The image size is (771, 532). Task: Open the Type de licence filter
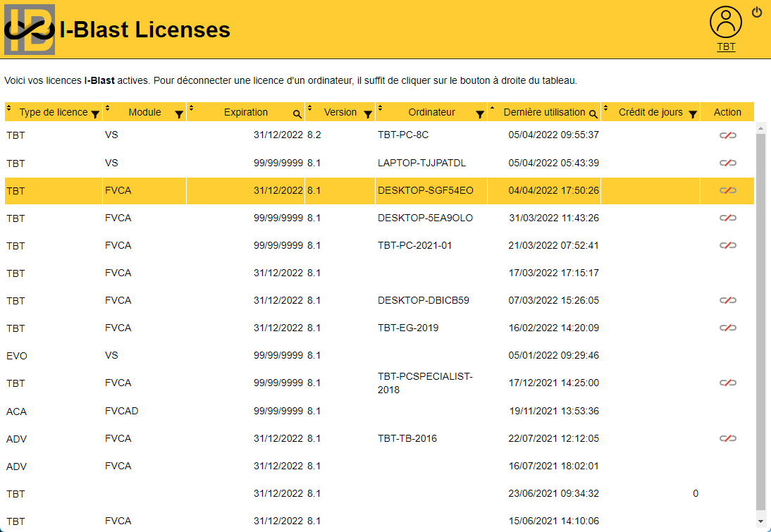(x=96, y=113)
